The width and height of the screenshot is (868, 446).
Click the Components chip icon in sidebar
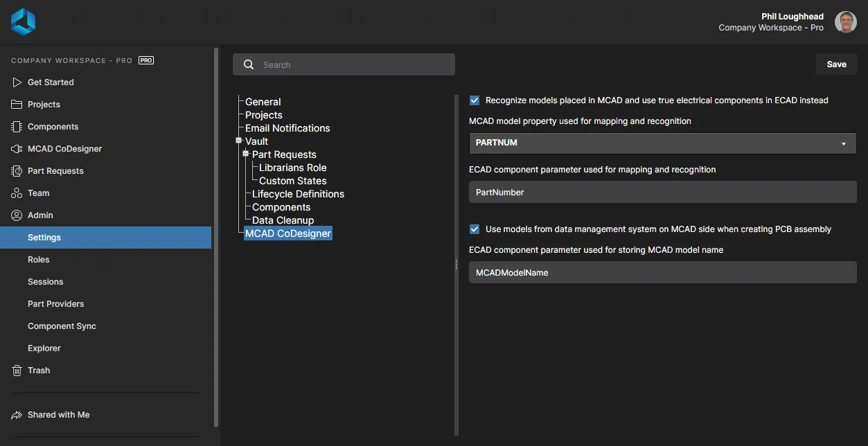tap(17, 127)
